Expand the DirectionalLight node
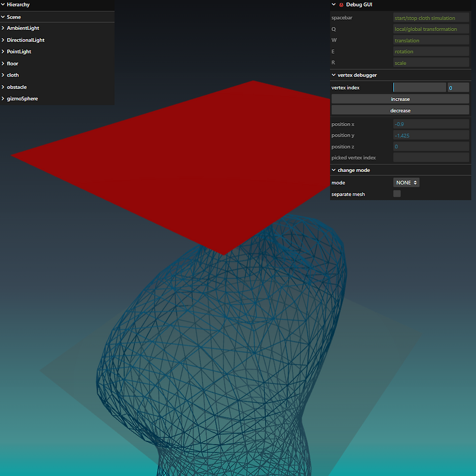 (3, 39)
